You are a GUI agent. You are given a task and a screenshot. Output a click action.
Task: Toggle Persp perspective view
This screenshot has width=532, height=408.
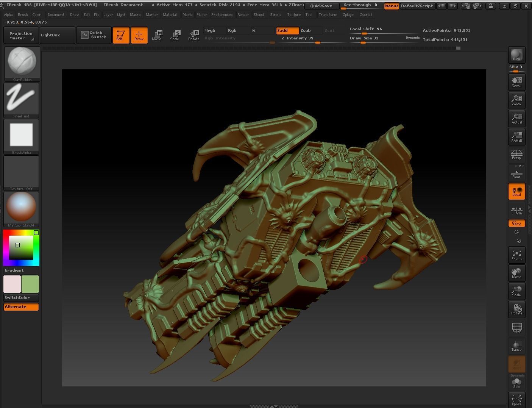coord(516,155)
